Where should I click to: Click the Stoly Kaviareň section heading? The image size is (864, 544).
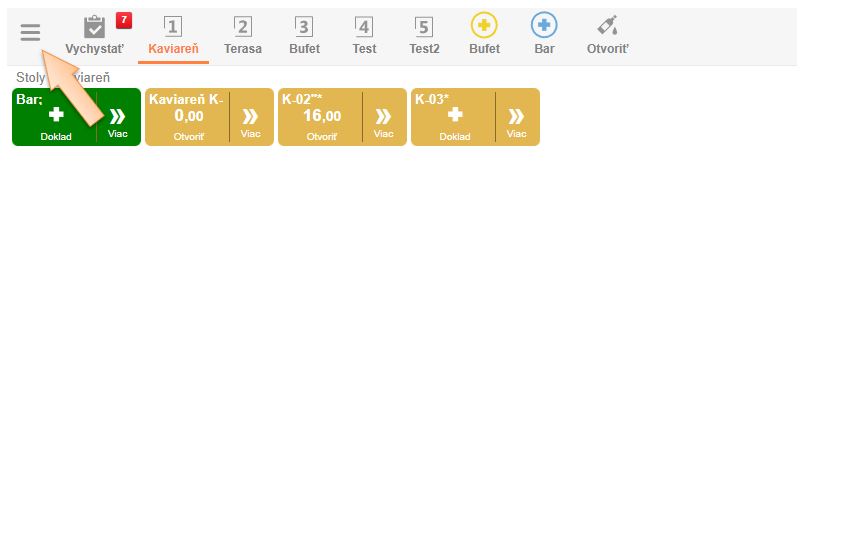point(63,77)
